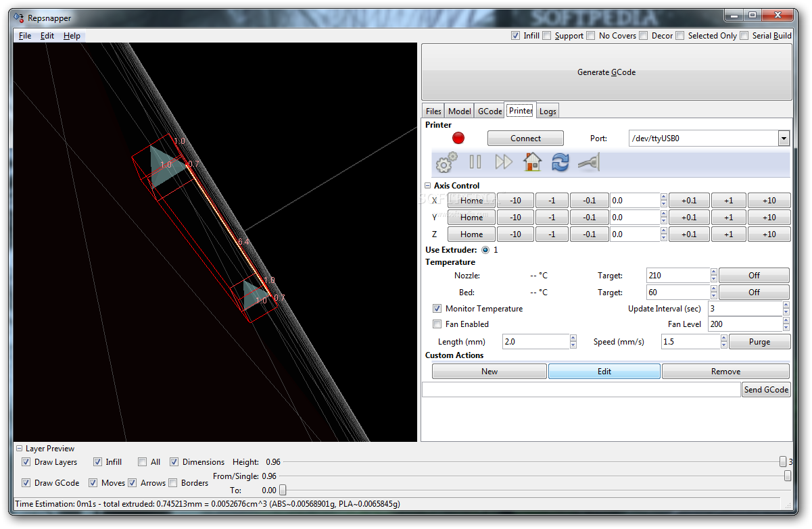This screenshot has width=812, height=529.
Task: Click the Purge button
Action: pyautogui.click(x=759, y=341)
